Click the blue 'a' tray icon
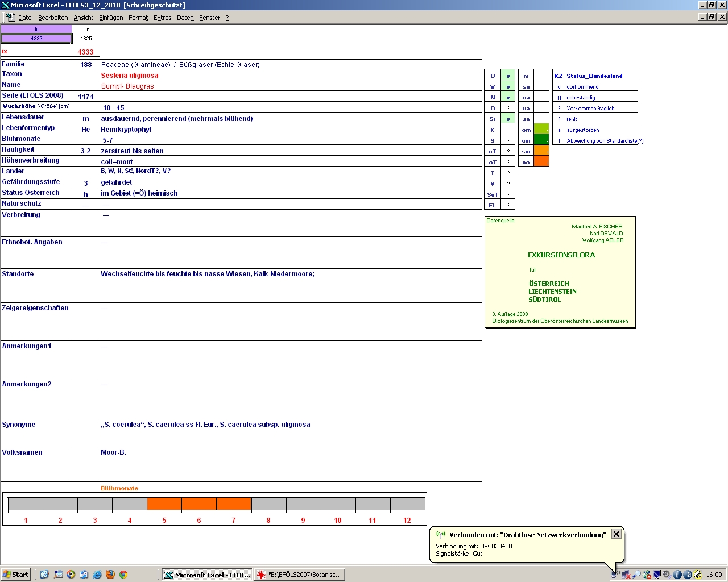This screenshot has width=728, height=582. click(687, 575)
